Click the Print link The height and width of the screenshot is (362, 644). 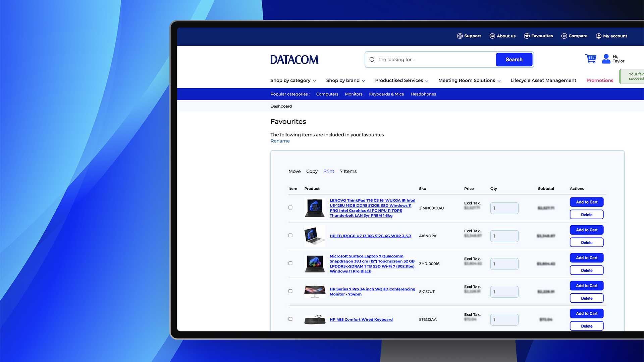click(x=329, y=171)
